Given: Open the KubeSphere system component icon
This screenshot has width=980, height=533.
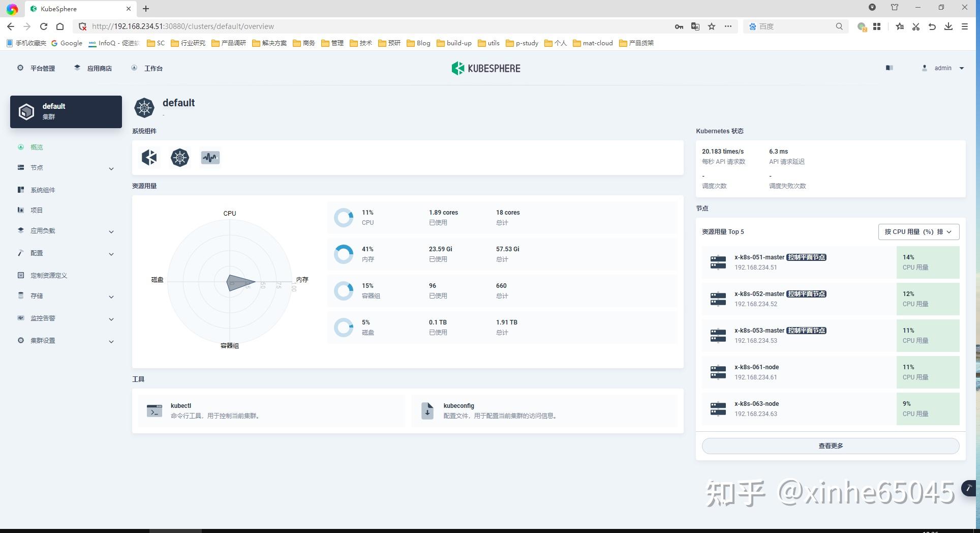Looking at the screenshot, I should coord(149,158).
